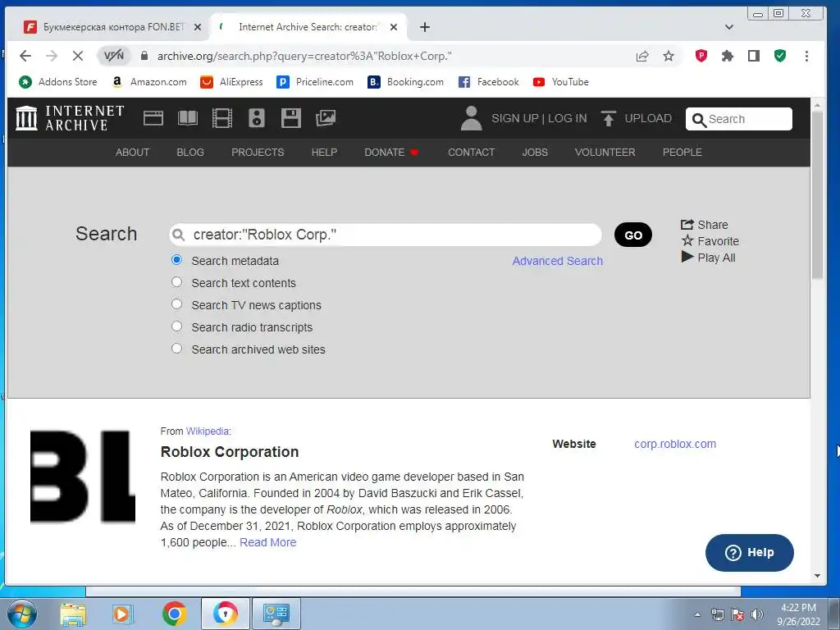Click the Share link
The width and height of the screenshot is (840, 630).
point(704,225)
